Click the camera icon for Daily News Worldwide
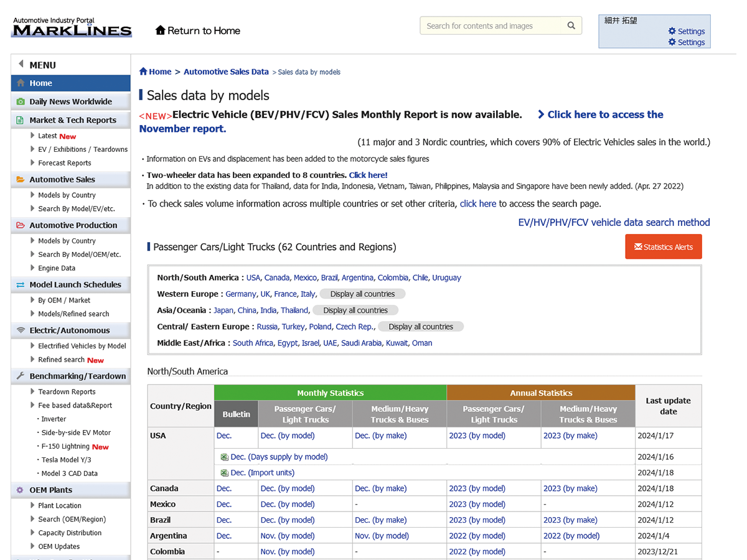Screen dimensions: 747x560 click(x=21, y=101)
